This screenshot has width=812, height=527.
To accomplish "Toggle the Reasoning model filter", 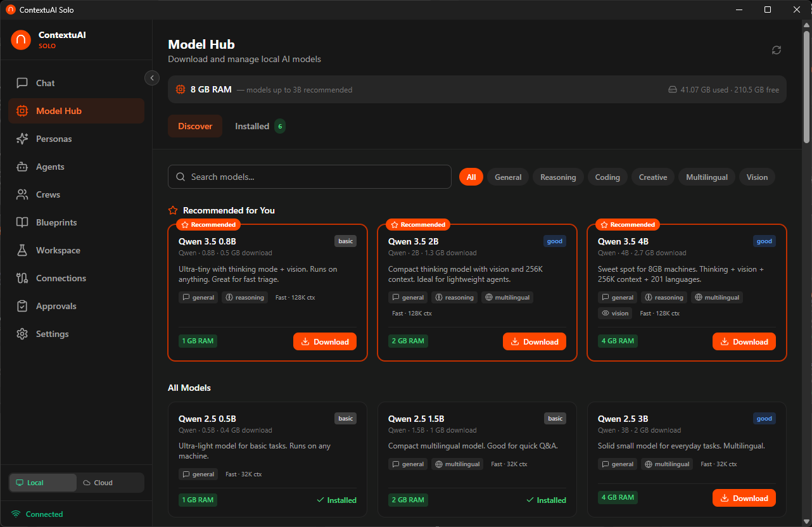I will [558, 177].
